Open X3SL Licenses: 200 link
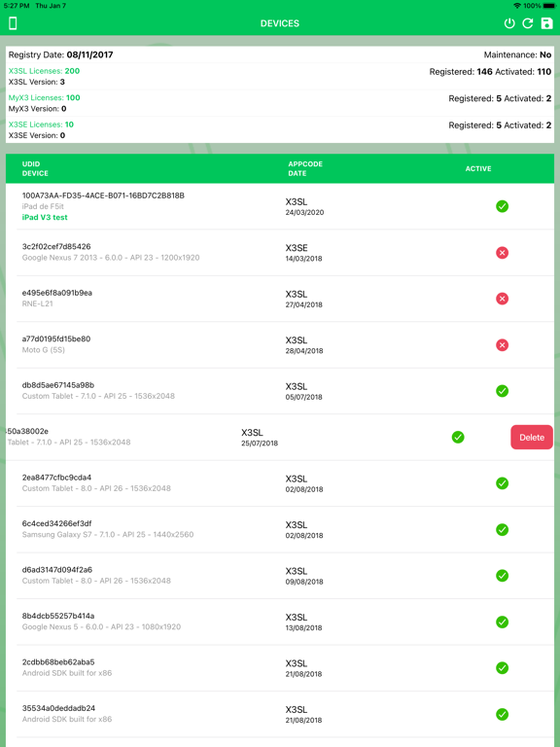 (x=45, y=71)
